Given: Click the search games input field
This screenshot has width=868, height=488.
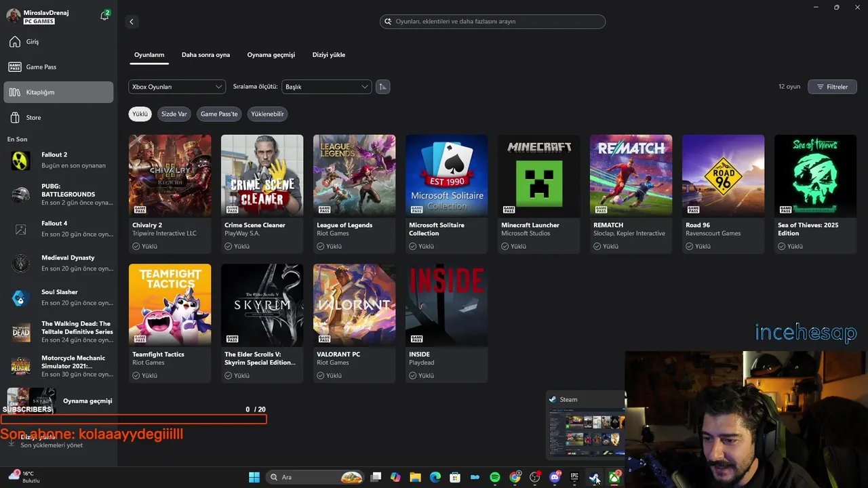Looking at the screenshot, I should (x=492, y=22).
